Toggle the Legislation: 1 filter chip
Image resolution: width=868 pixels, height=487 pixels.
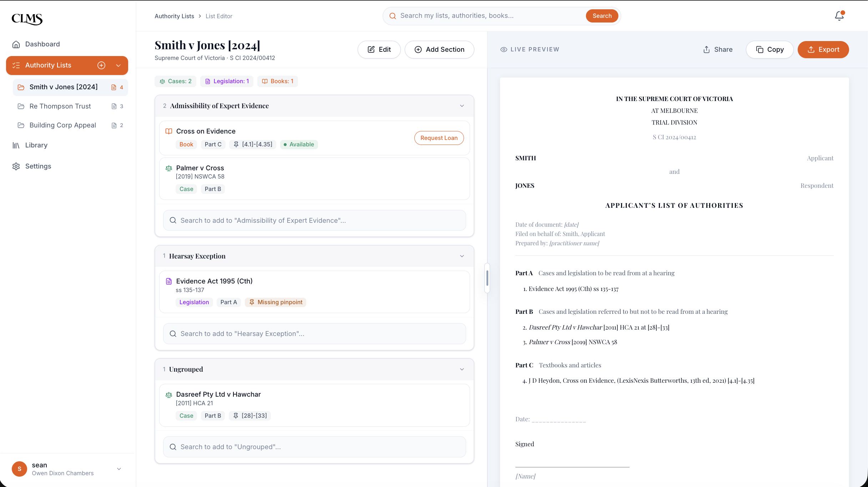[x=227, y=81]
